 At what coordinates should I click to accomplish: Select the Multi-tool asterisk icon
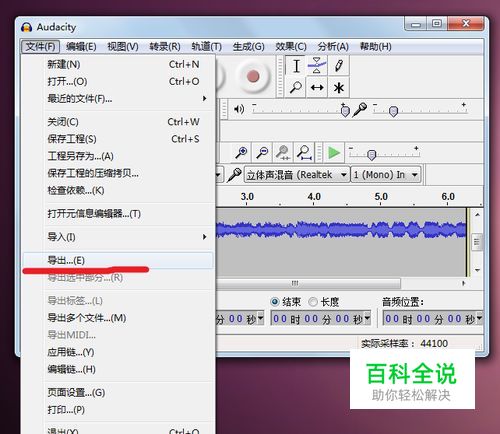tap(339, 88)
